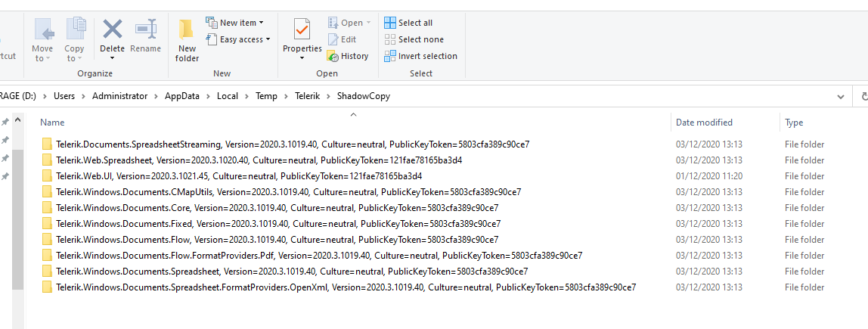Screen dimensions: 868x329
Task: Expand the Delete dropdown arrow
Action: 113,58
